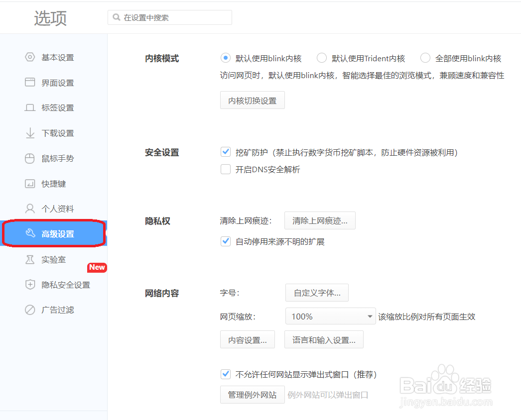This screenshot has width=521, height=420.
Task: Click hint text 例外网站可以弹出窗口
Action: click(x=328, y=395)
